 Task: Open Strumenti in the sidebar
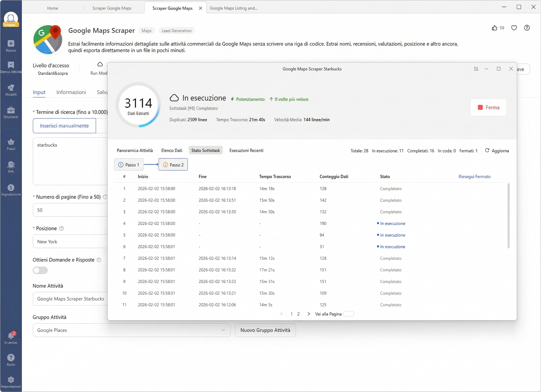point(11,113)
